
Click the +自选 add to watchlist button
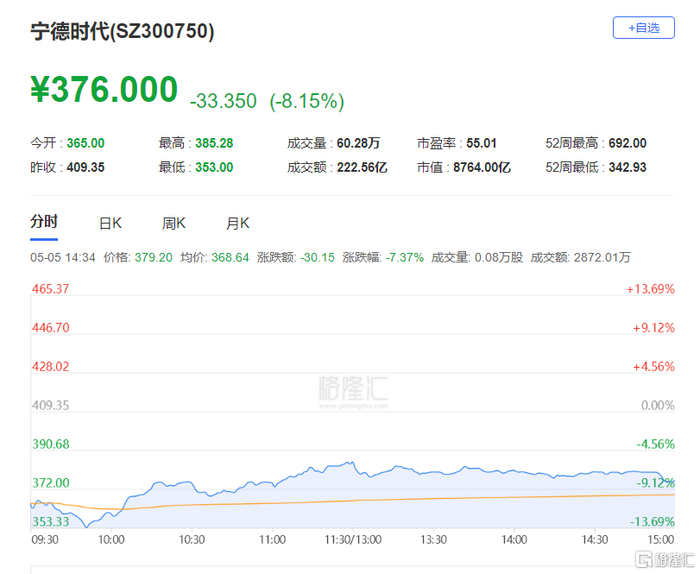643,28
